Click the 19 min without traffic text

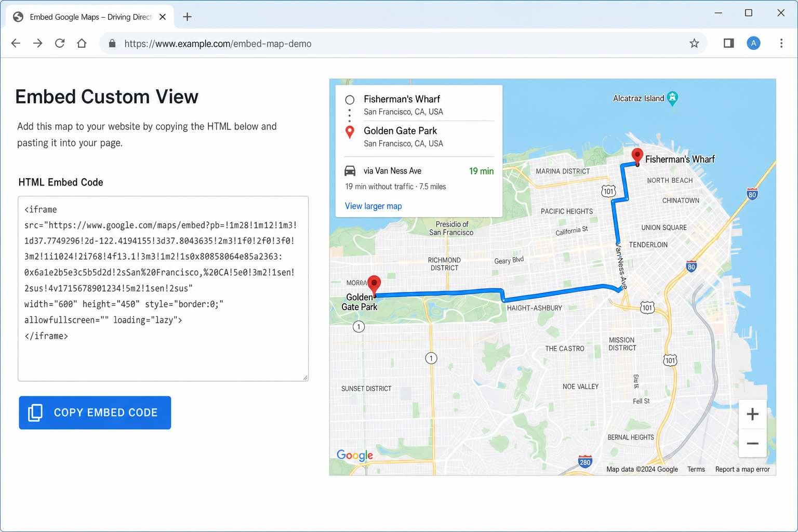pyautogui.click(x=395, y=187)
